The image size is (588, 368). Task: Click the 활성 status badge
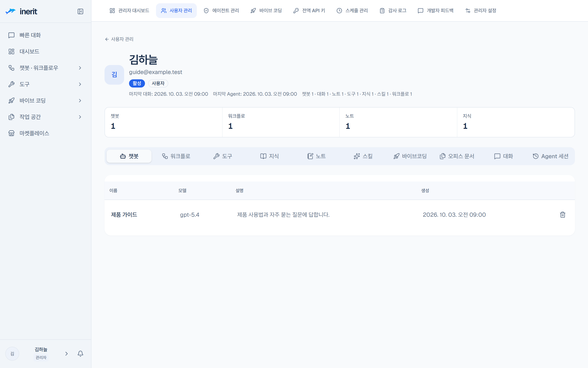(x=137, y=83)
